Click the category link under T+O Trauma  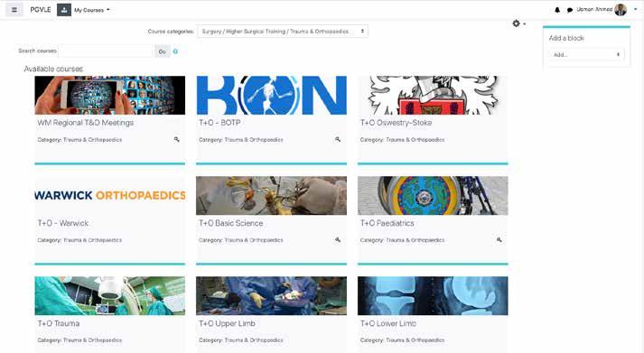92,340
